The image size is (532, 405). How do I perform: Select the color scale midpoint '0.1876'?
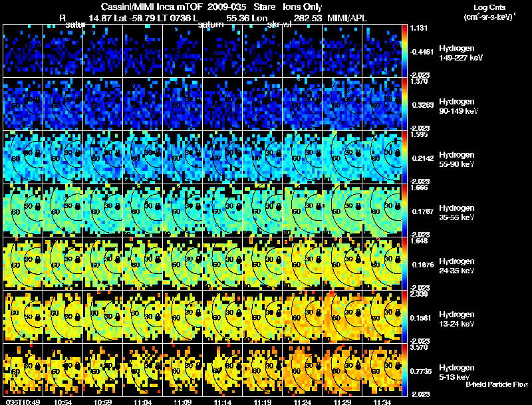(x=423, y=265)
